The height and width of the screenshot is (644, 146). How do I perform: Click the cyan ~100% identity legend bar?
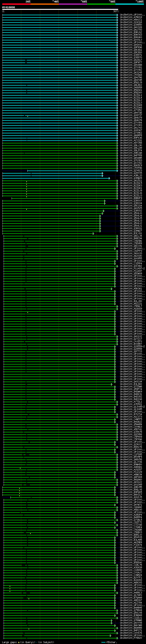coord(130,4)
